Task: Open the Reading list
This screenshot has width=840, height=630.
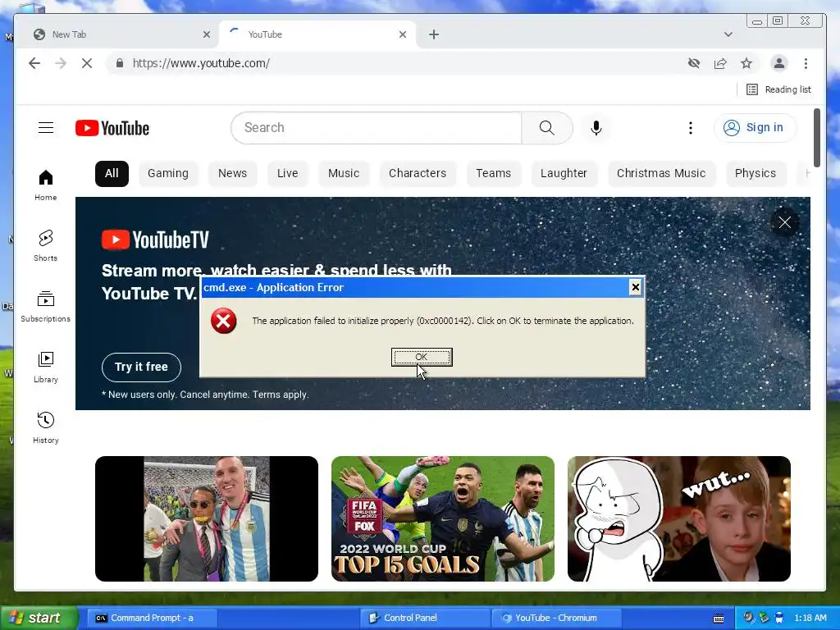Action: 779,89
